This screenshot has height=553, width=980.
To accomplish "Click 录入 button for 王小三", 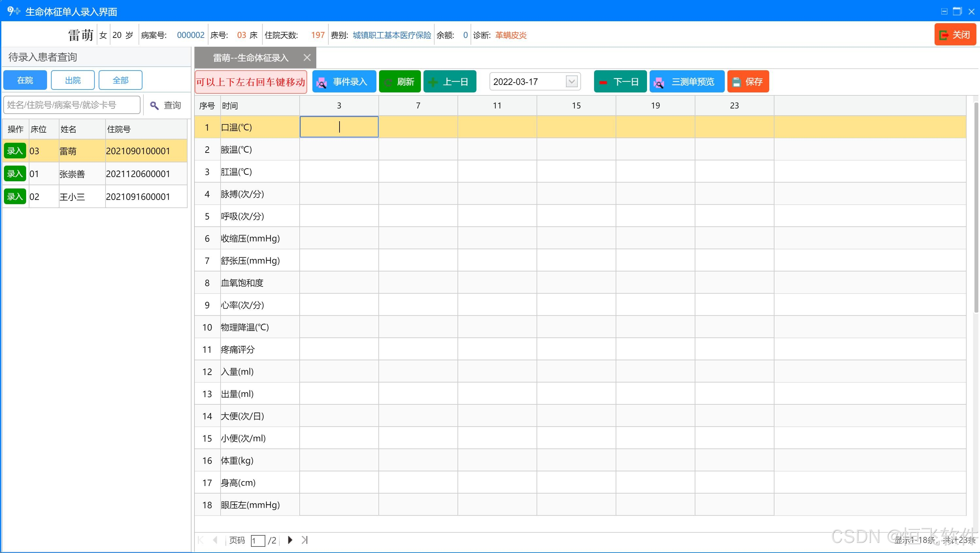I will pyautogui.click(x=15, y=196).
